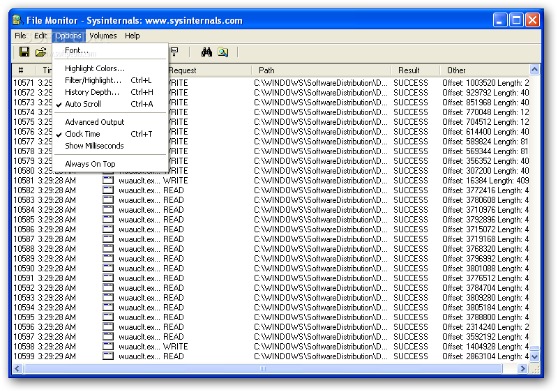The image size is (558, 392).
Task: Minimize the File Monitor window
Action: click(500, 20)
